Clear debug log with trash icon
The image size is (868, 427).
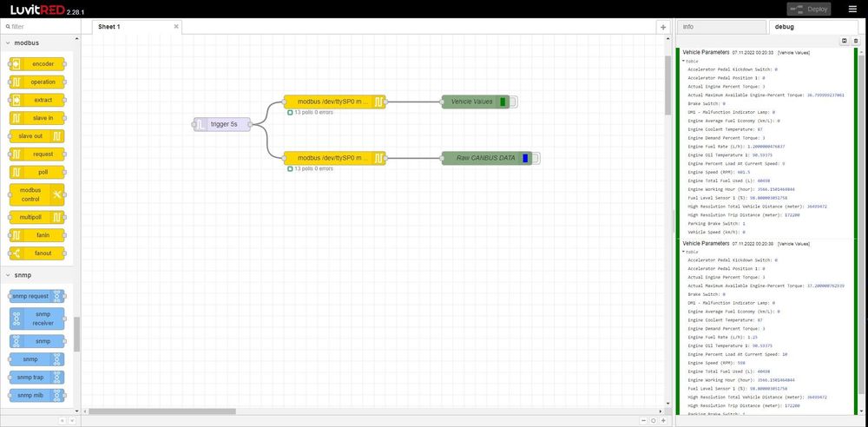click(x=854, y=41)
